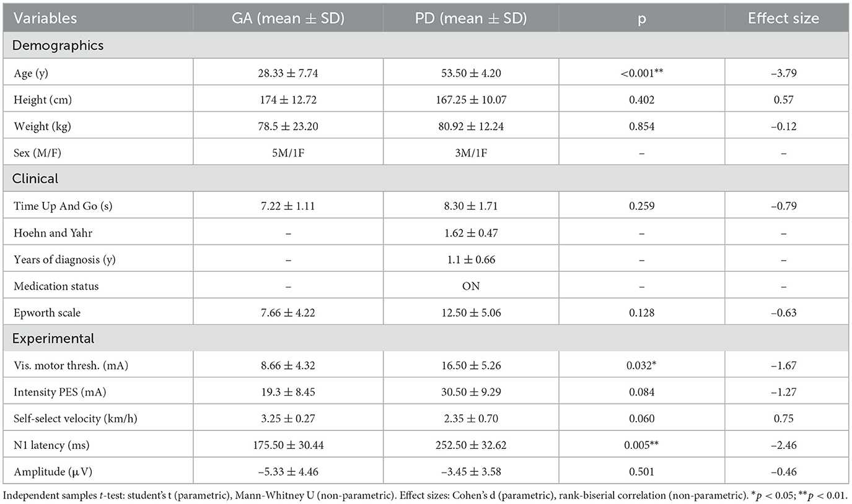This screenshot has width=852, height=504.
Task: Click the Variables column header
Action: tap(45, 18)
